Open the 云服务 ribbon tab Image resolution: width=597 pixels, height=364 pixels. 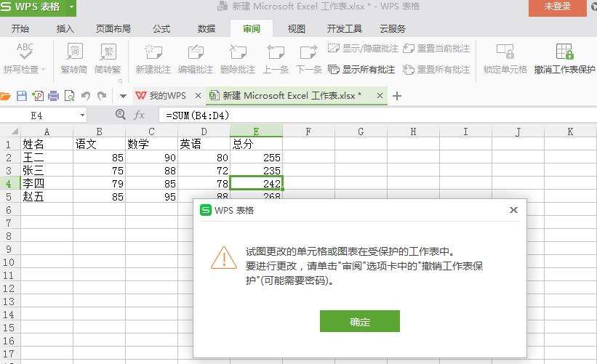pos(393,29)
